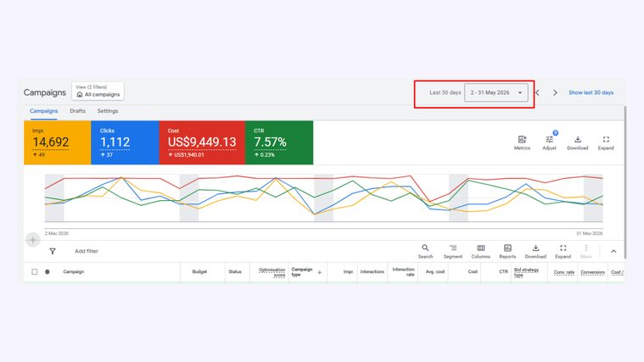Open table Reports
Screen dimensions: 644x362
click(507, 251)
